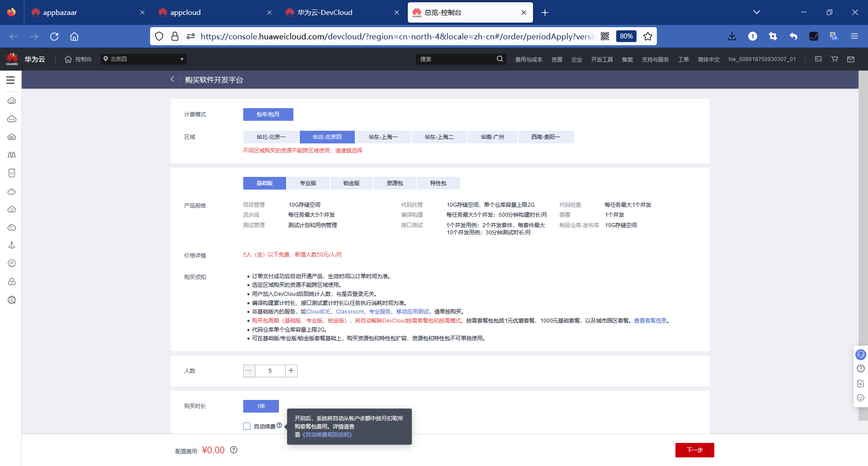Select region 西南-贵阳一
Screen dimensions: 868x466
click(546, 137)
